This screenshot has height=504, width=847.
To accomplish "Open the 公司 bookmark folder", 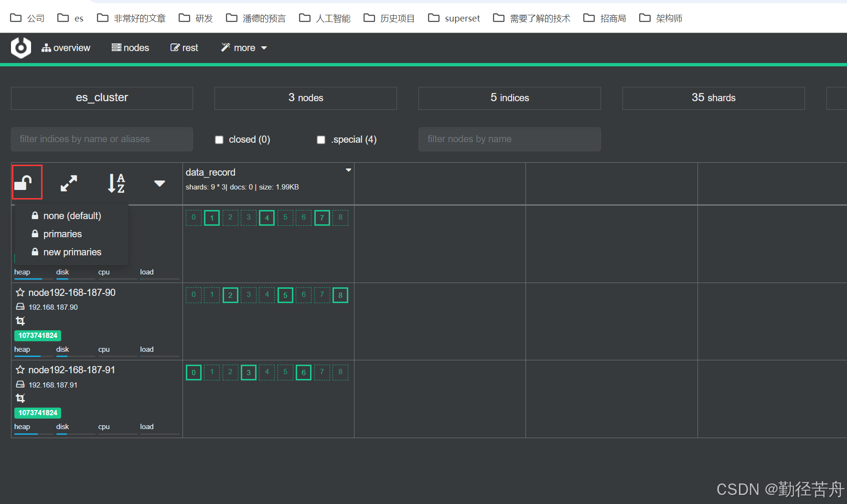I will point(27,18).
